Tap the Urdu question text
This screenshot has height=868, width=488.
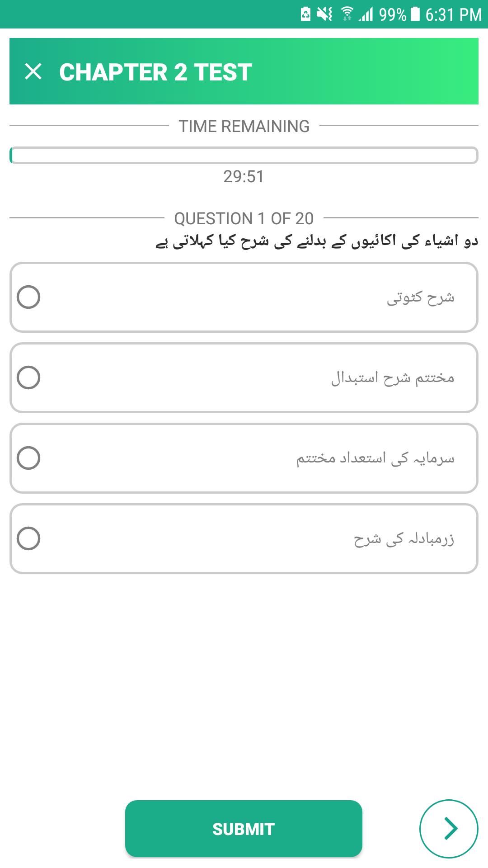pos(317,241)
